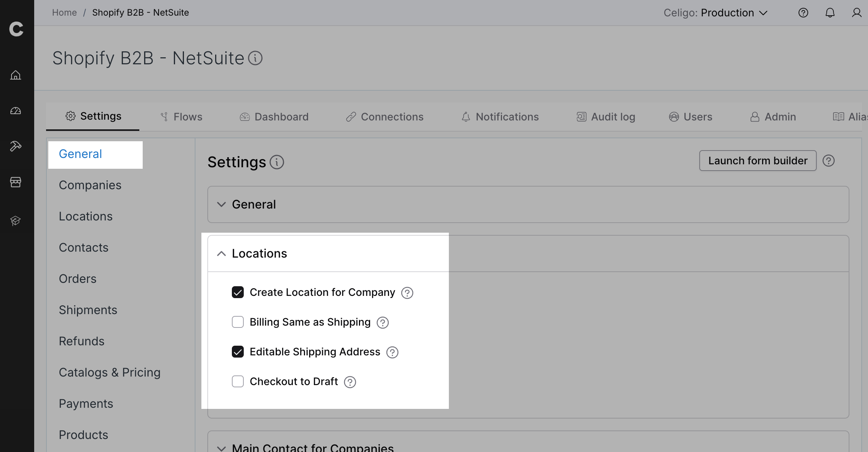
Task: Click help icon beside Launch form builder
Action: tap(829, 161)
